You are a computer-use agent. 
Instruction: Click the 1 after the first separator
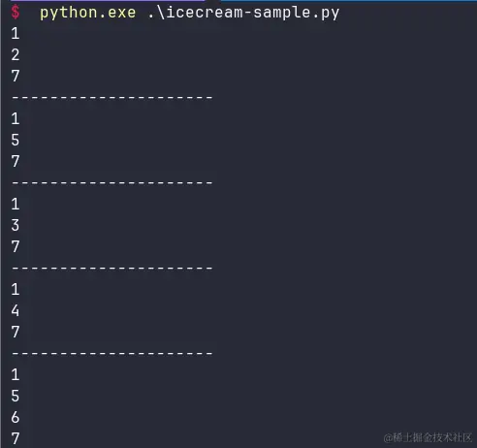pyautogui.click(x=16, y=119)
